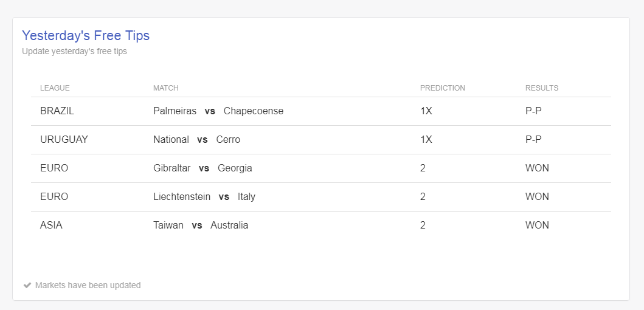The image size is (644, 310).
Task: Select the BRAZIL league cell
Action: pyautogui.click(x=57, y=111)
